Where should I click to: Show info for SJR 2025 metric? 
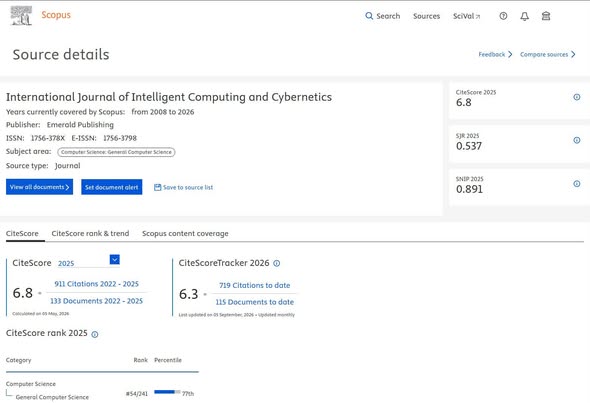coord(576,140)
